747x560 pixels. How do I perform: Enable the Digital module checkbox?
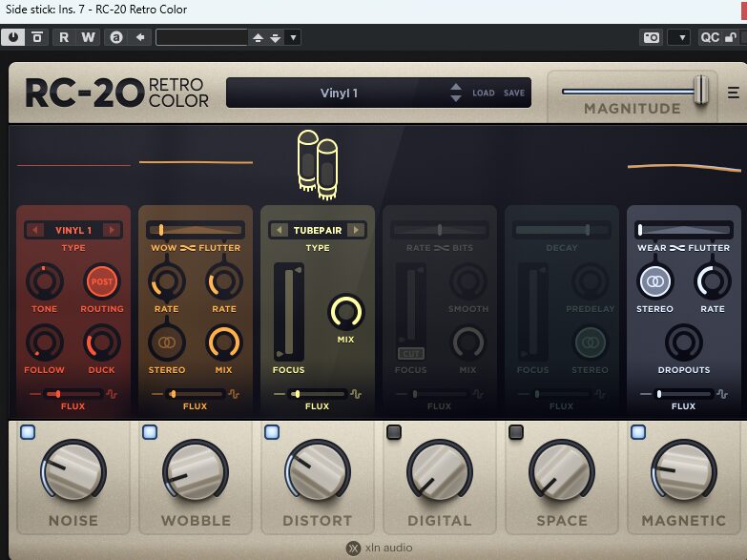pos(393,432)
